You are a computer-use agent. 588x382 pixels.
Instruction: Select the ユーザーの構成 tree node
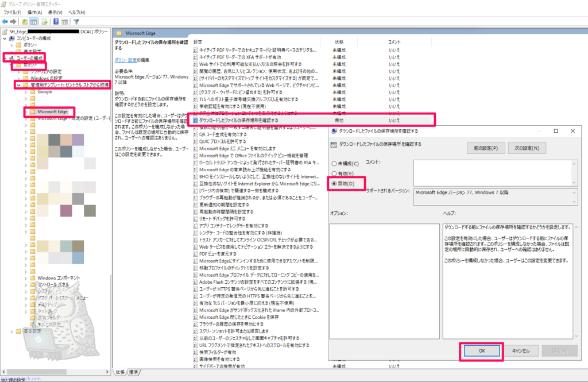click(29, 58)
